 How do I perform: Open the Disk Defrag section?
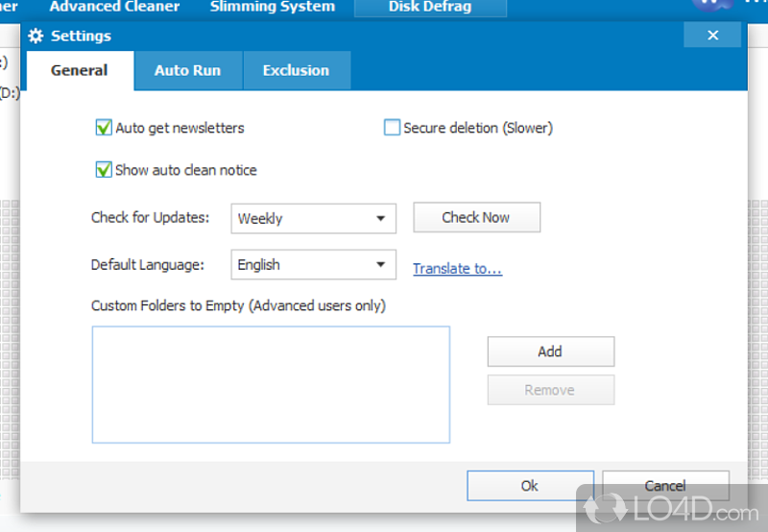[x=431, y=7]
